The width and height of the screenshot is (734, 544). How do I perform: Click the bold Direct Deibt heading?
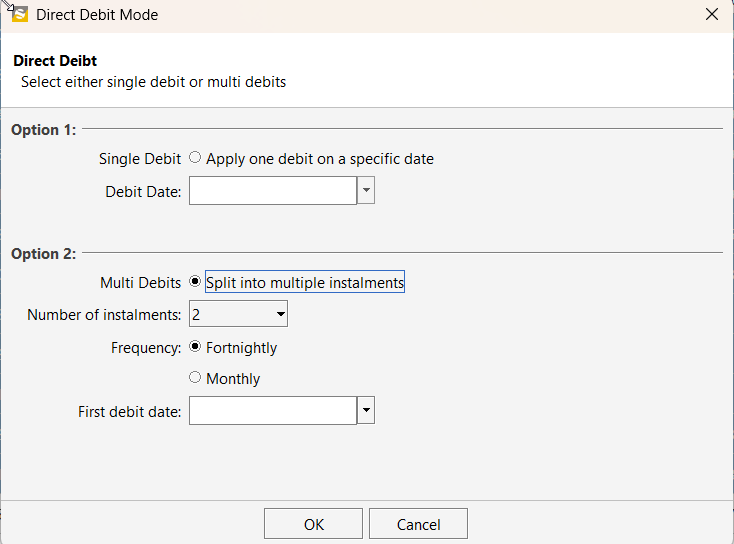pyautogui.click(x=55, y=62)
